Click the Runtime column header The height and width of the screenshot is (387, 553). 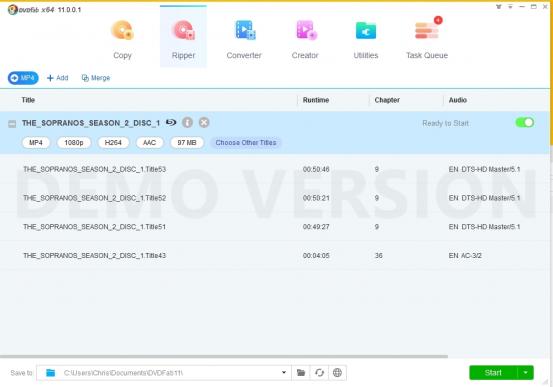point(316,100)
